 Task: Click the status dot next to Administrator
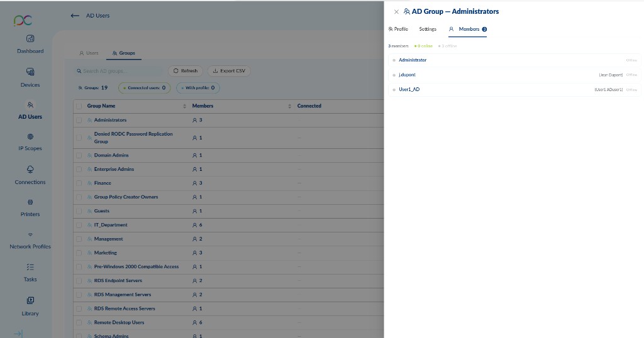(x=394, y=60)
